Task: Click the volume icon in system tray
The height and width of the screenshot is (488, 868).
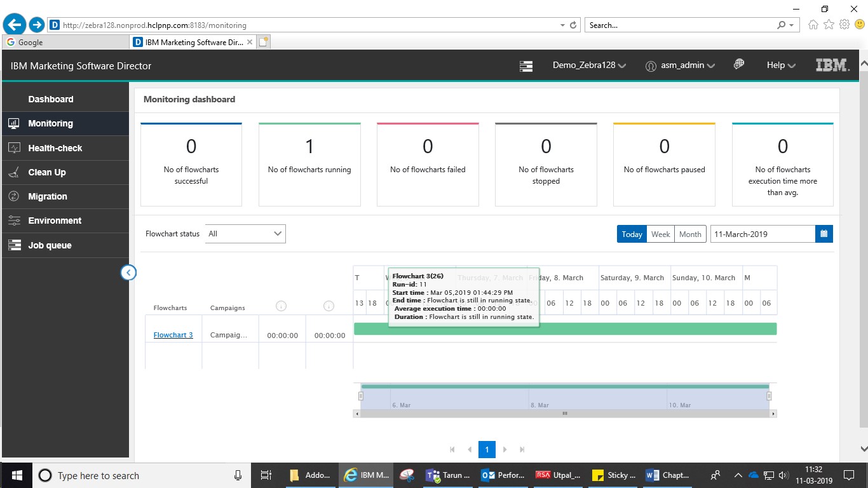Action: click(x=783, y=475)
